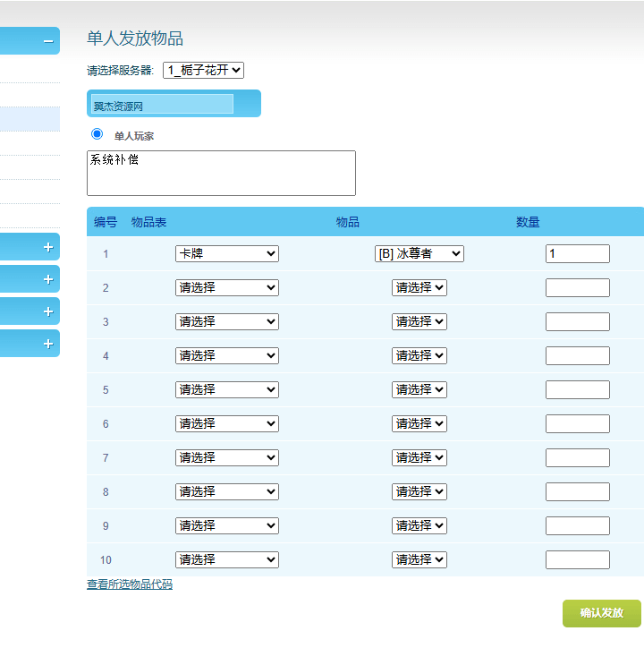Open row 4 物品表 dropdown
644x665 pixels.
227,355
